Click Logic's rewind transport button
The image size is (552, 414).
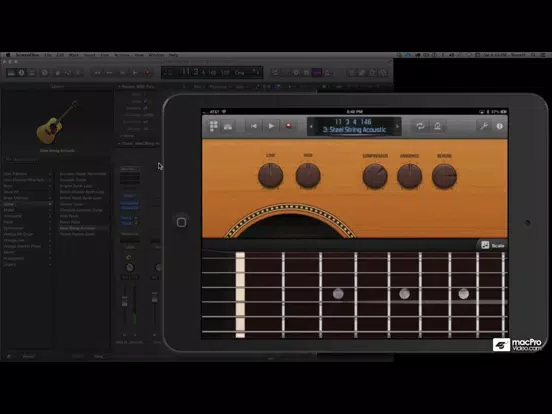pyautogui.click(x=97, y=73)
